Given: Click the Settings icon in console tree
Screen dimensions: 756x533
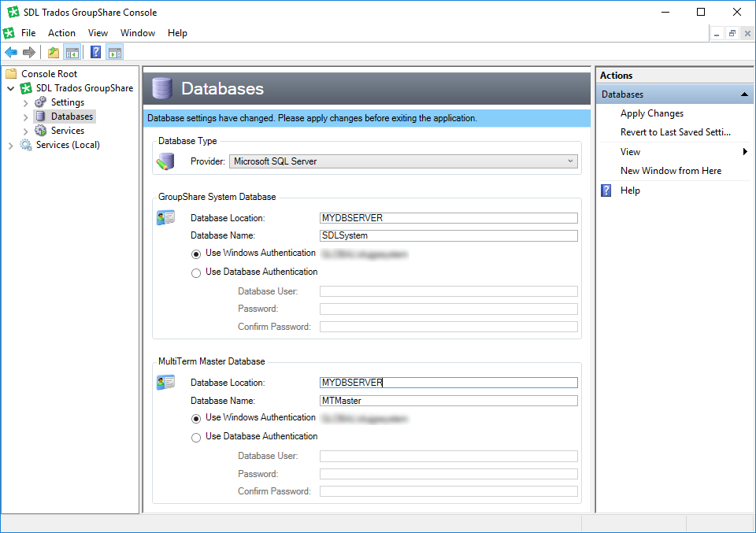Looking at the screenshot, I should click(x=41, y=102).
